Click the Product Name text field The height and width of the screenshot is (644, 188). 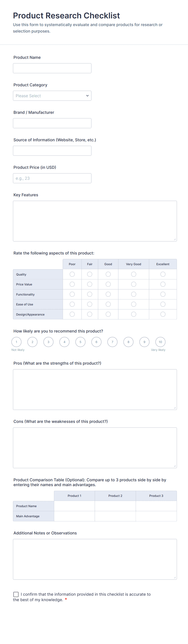[52, 68]
